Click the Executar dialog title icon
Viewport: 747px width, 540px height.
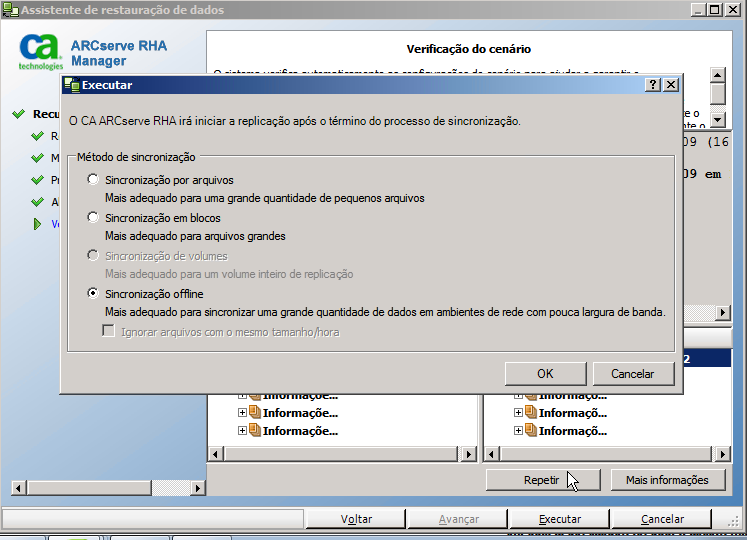pyautogui.click(x=72, y=85)
